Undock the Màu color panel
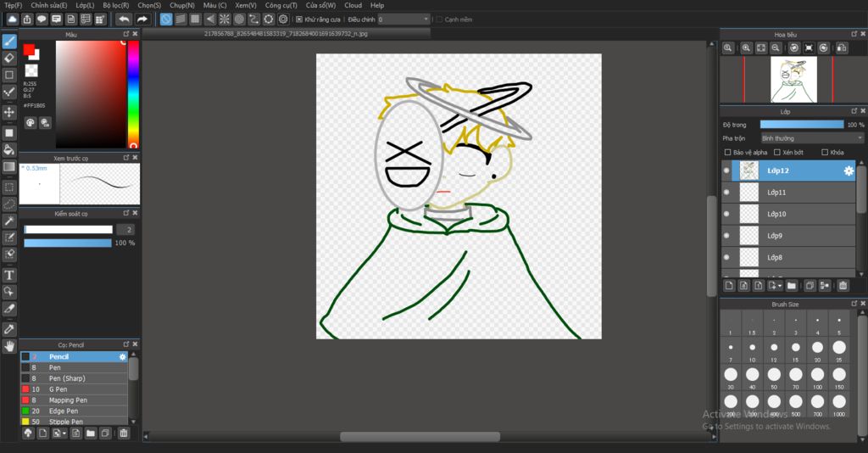The height and width of the screenshot is (453, 868). (126, 34)
